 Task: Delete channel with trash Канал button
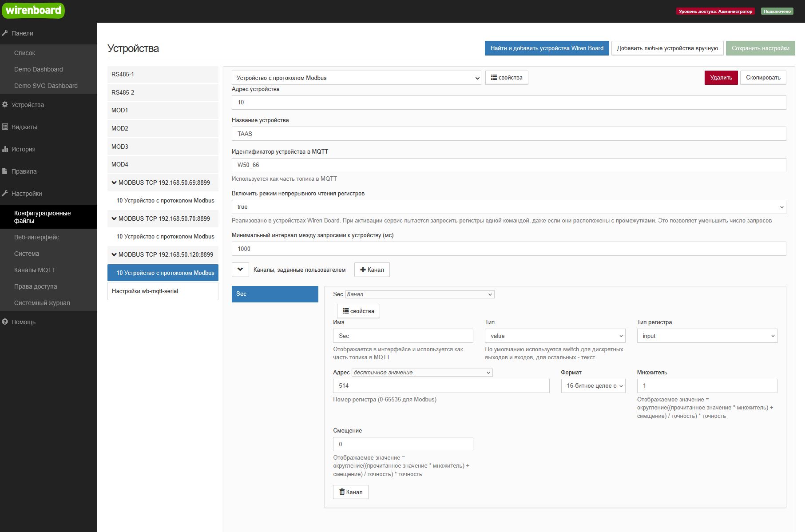pos(350,492)
